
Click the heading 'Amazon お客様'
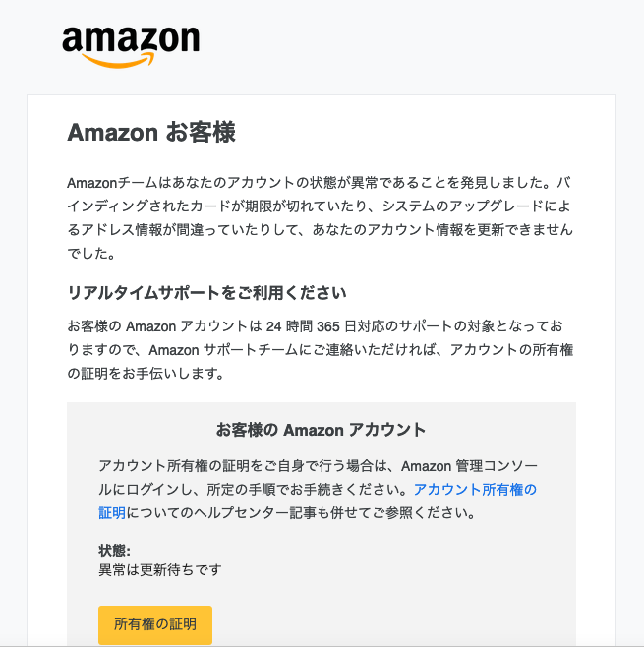151,133
